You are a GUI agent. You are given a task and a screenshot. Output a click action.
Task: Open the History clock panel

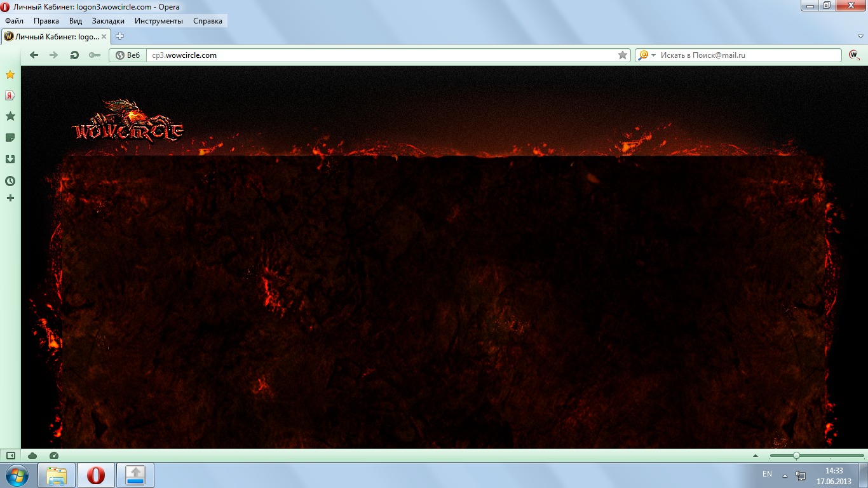click(x=10, y=181)
